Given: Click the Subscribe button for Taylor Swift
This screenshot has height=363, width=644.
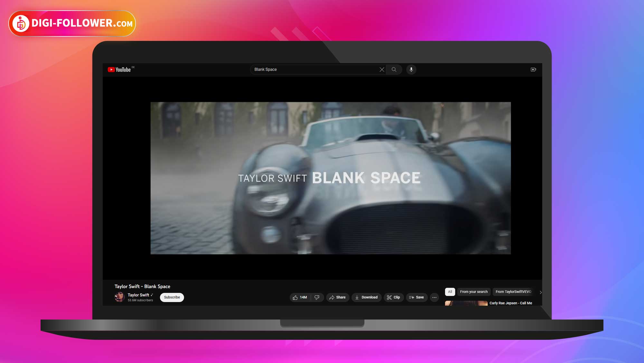Looking at the screenshot, I should [x=172, y=297].
